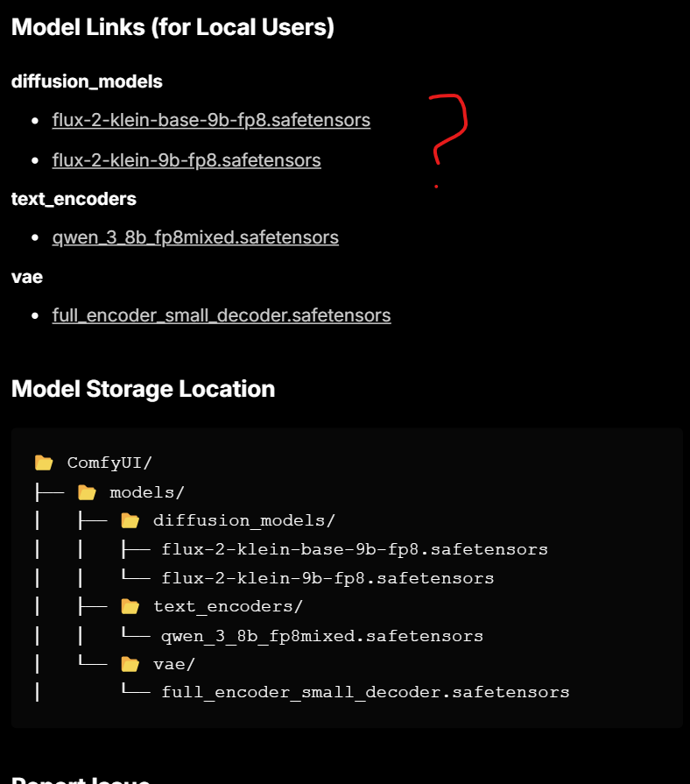Click flux-2-klein-9b-fp8.safetensors in the tree
Screen dimensions: 690x784
(327, 578)
